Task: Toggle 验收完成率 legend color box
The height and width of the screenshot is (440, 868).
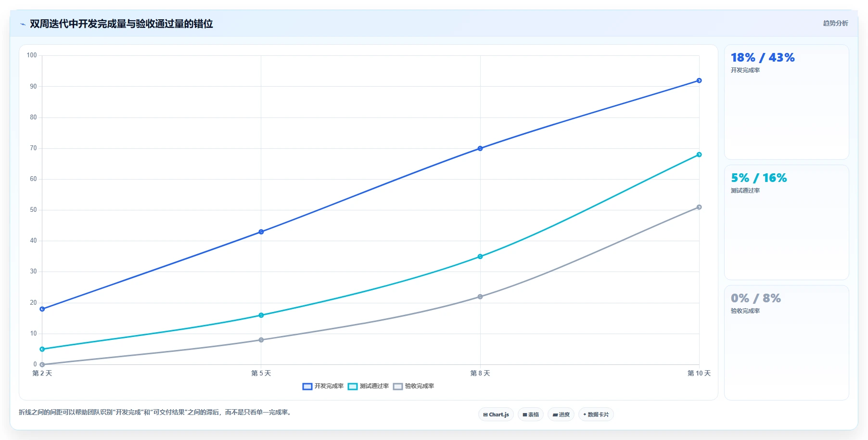Action: tap(397, 387)
